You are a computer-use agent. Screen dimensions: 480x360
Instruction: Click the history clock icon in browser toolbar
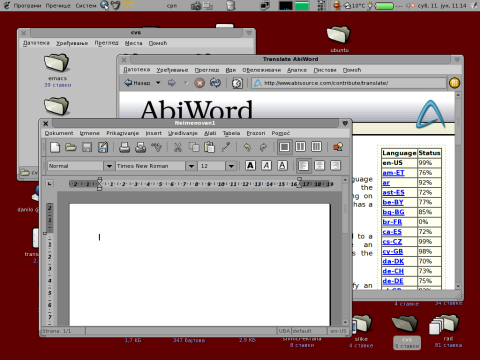click(x=237, y=83)
